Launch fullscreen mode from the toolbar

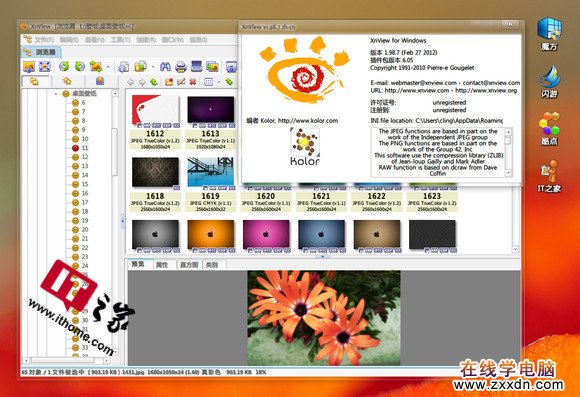(45, 67)
